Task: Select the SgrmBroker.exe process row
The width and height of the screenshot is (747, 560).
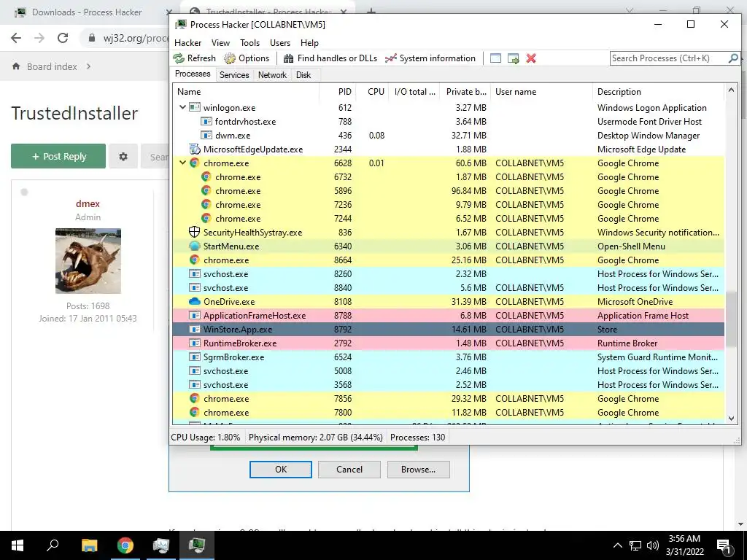Action: coord(449,357)
